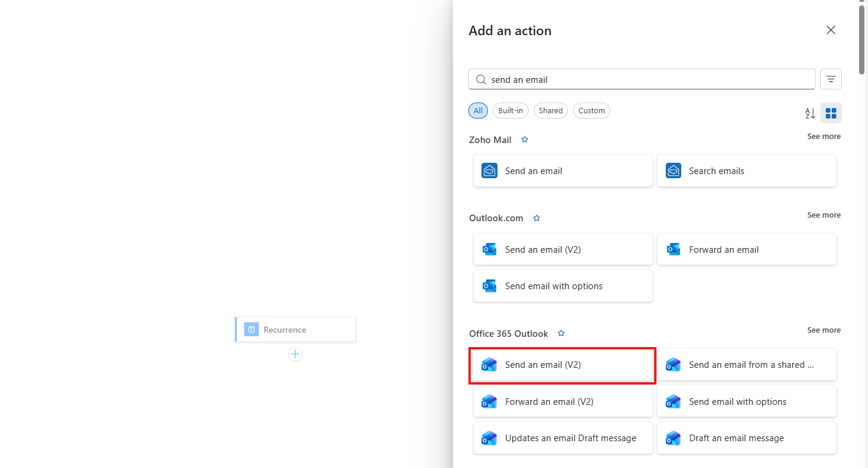See more Office 365 Outlook actions
This screenshot has height=468, width=868.
click(824, 330)
